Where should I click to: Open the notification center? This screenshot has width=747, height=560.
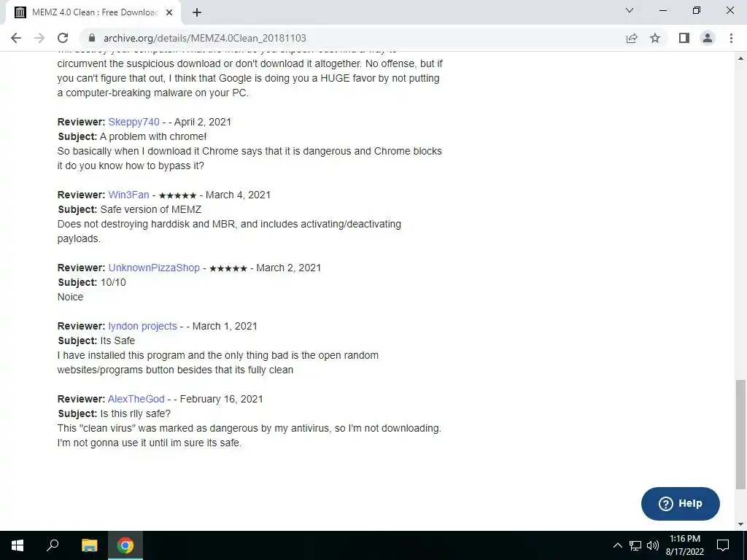[723, 545]
